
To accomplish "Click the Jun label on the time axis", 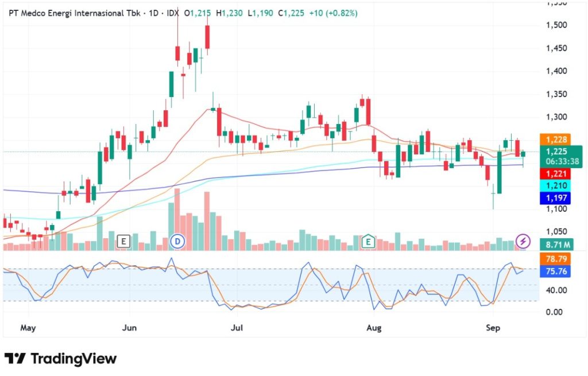I will [x=129, y=328].
